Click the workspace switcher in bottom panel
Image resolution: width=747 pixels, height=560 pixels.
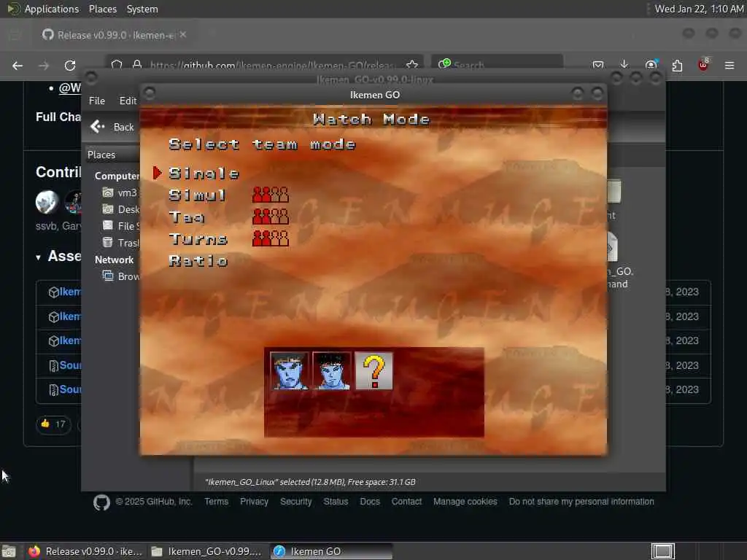point(662,551)
